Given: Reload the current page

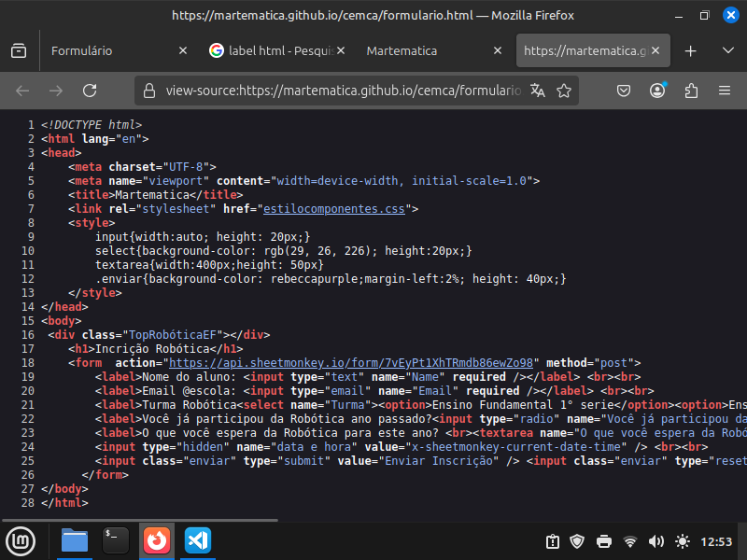Looking at the screenshot, I should [x=90, y=91].
